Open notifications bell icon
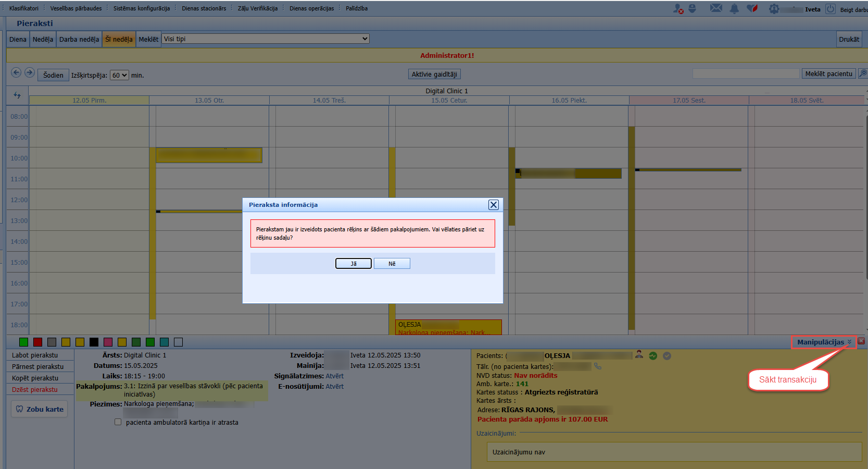The image size is (868, 469). point(734,8)
